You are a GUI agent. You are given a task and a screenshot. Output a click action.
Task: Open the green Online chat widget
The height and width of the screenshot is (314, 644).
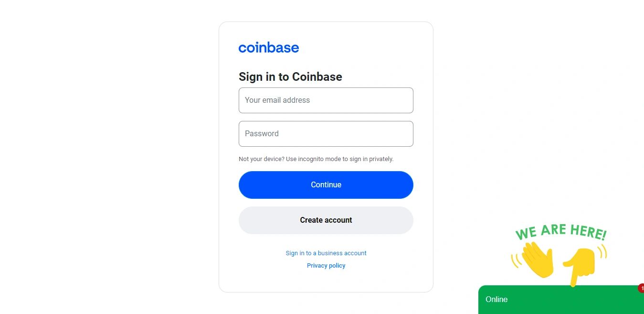[561, 300]
